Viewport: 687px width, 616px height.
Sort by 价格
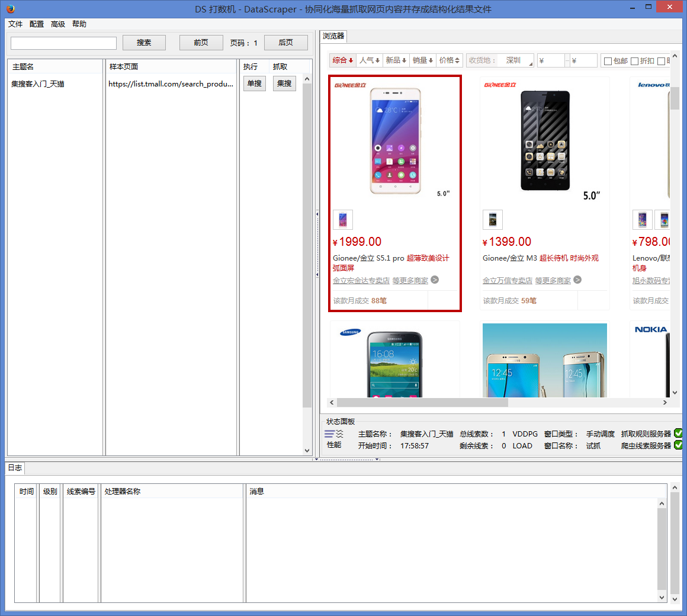[x=450, y=60]
